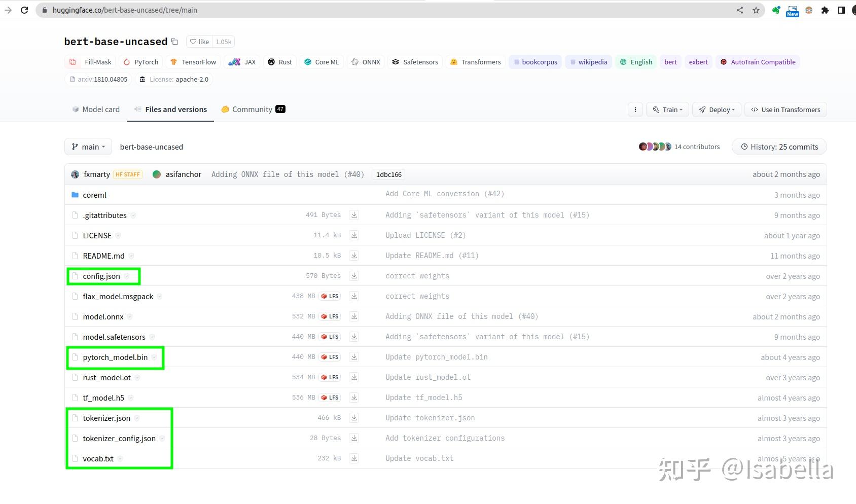The height and width of the screenshot is (504, 856).
Task: Like the bert-base-uncased model
Action: 199,42
